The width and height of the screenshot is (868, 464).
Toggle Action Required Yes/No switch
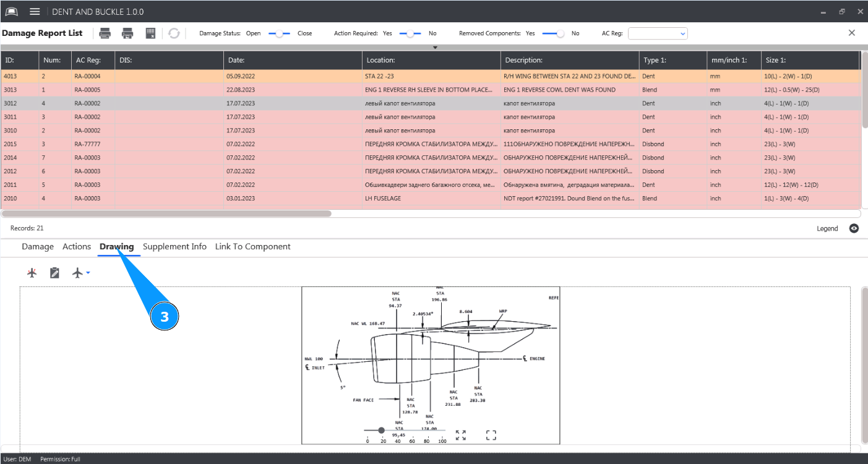pyautogui.click(x=410, y=33)
